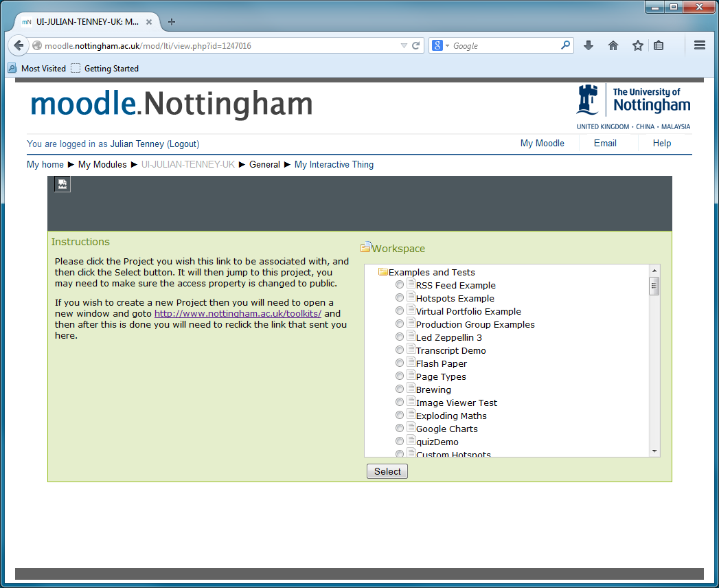Go to My home breadcrumb
Screen dimensions: 719x588
click(x=45, y=165)
